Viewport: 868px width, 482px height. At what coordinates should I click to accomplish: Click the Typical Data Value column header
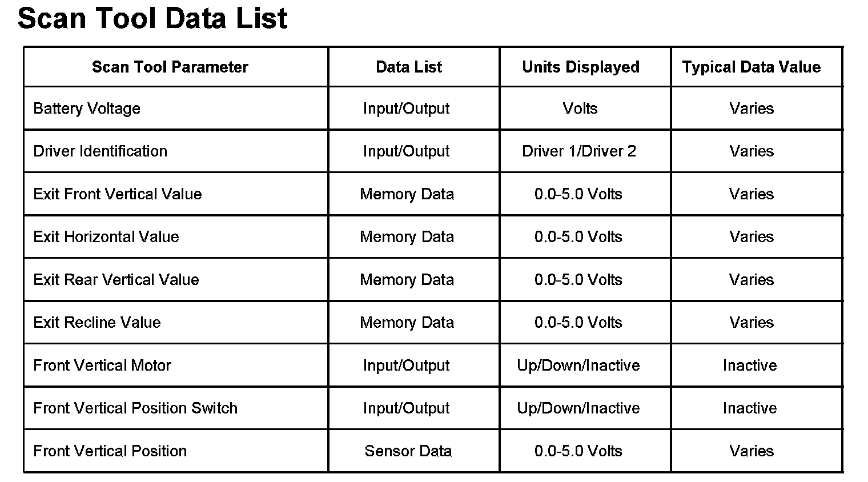(x=752, y=67)
